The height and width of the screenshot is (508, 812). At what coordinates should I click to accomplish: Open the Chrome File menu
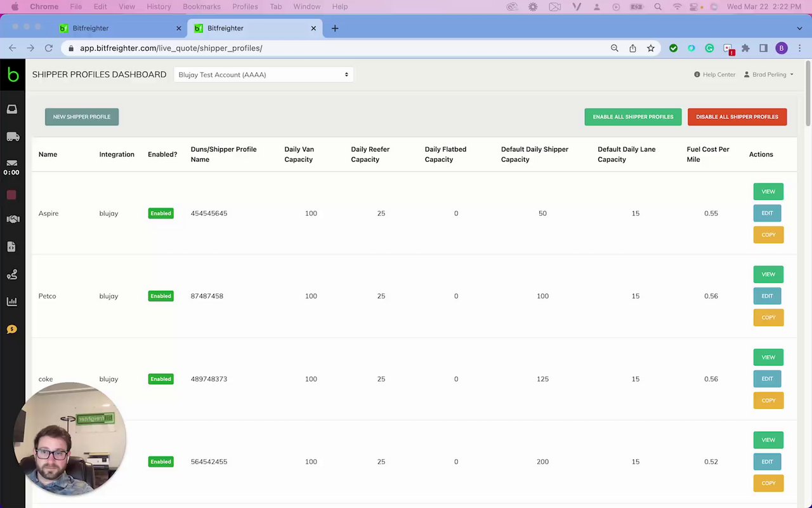(75, 6)
